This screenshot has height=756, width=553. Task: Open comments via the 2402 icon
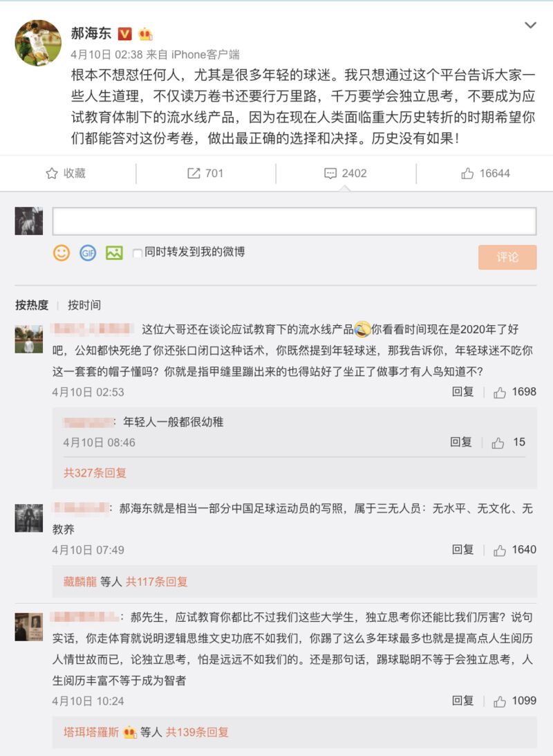[x=346, y=173]
